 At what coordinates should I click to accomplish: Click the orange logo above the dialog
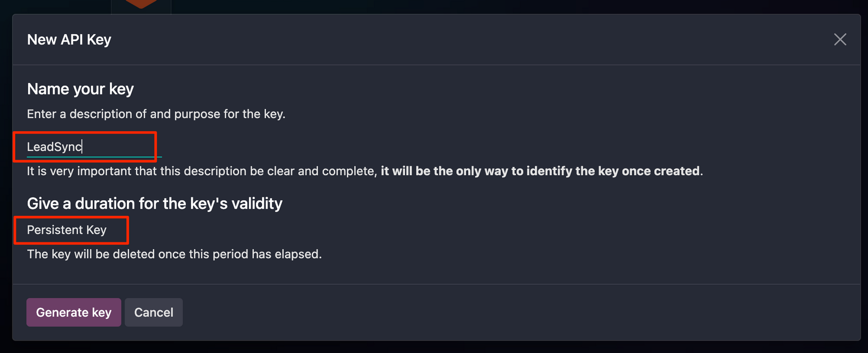pos(141,4)
